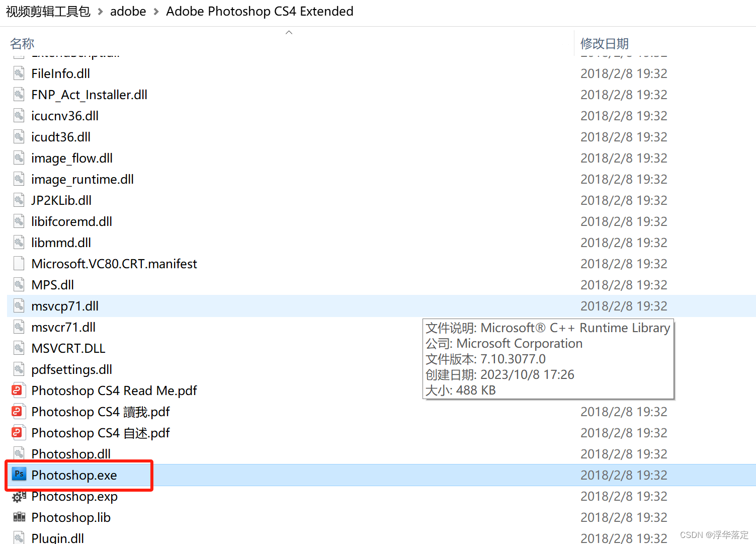Select the file name Photoshop.dll
Image resolution: width=756 pixels, height=544 pixels.
tap(71, 454)
